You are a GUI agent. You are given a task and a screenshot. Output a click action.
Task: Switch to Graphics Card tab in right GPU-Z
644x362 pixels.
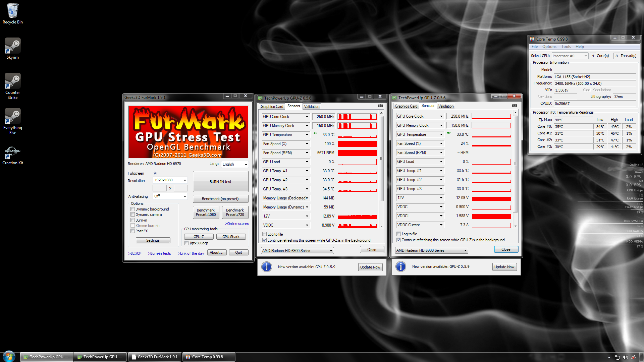[406, 106]
